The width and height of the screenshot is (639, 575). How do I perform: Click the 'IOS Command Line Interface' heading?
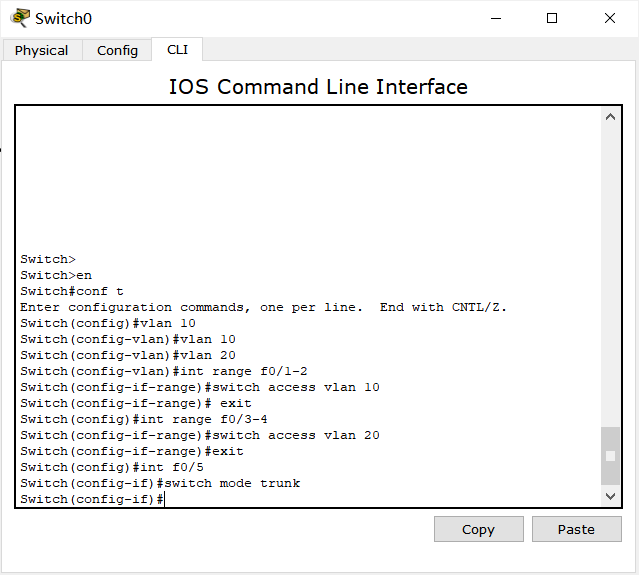pyautogui.click(x=318, y=87)
